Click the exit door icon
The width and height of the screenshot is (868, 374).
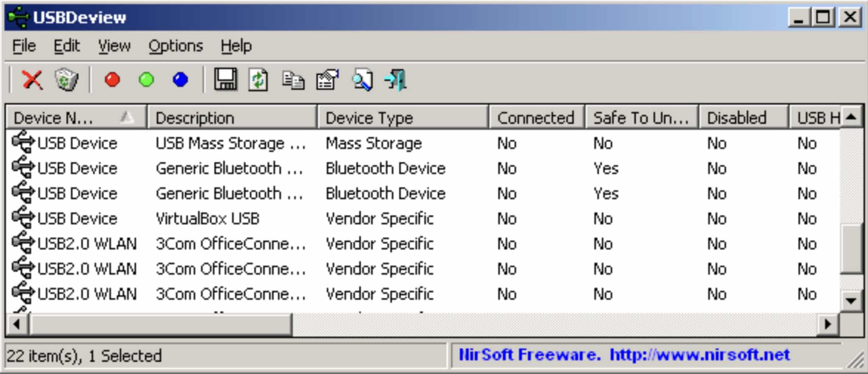point(395,80)
